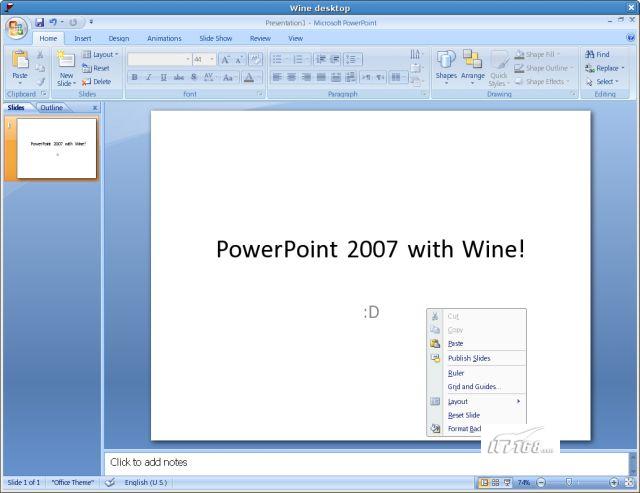Viewport: 640px width, 493px height.
Task: Expand the Layout dropdown in ribbon
Action: click(100, 54)
